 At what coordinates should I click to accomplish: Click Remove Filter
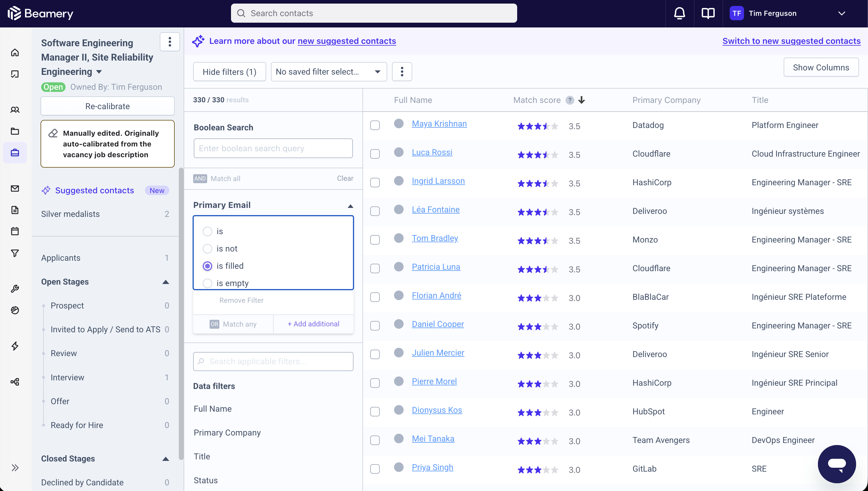pos(241,300)
